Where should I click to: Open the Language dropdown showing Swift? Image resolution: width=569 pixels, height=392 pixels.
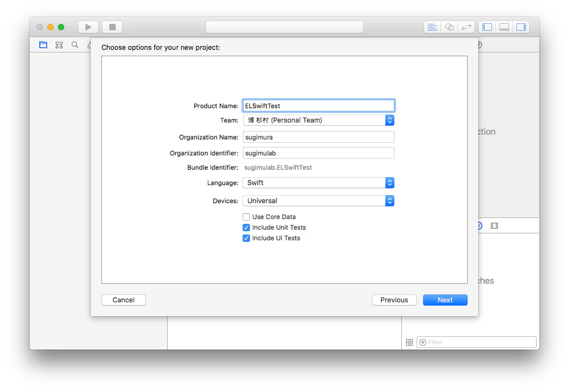[318, 183]
